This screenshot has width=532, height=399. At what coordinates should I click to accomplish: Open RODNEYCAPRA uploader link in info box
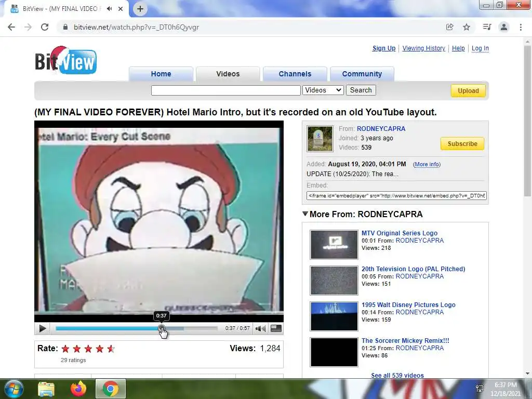(x=381, y=129)
